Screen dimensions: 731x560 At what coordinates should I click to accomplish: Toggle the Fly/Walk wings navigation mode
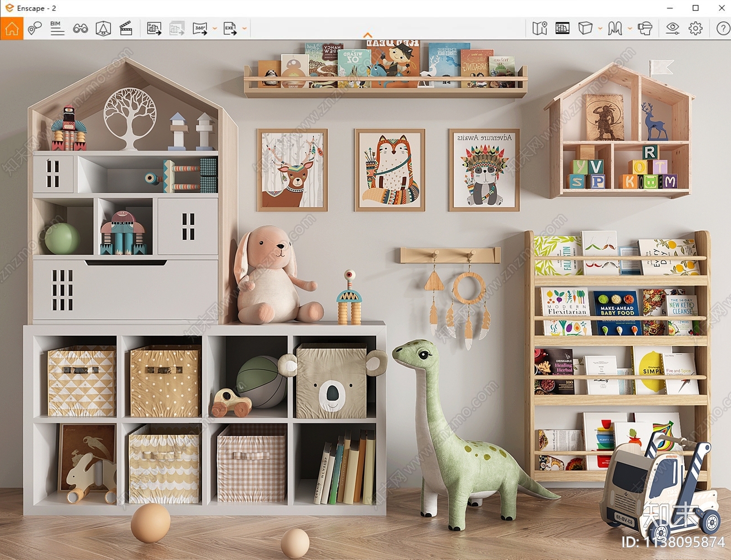[615, 28]
